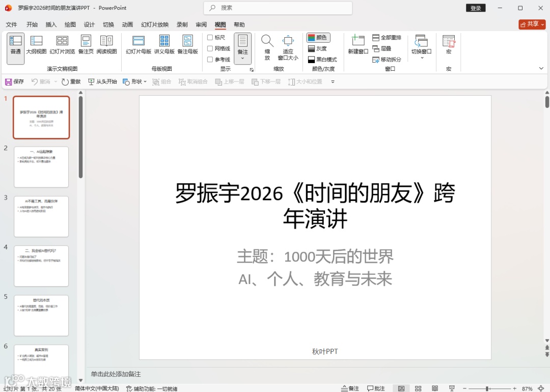The width and height of the screenshot is (550, 392).
Task: Toggle 备注 notes pane in status bar
Action: (350, 388)
